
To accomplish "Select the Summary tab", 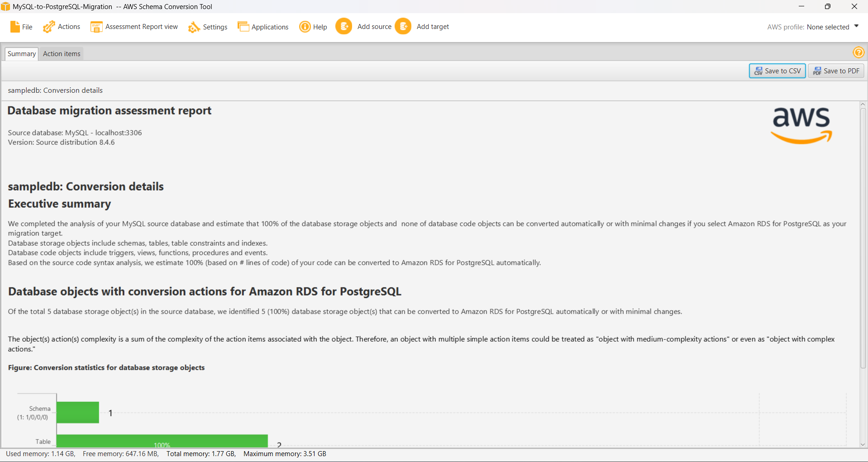I will click(x=21, y=54).
